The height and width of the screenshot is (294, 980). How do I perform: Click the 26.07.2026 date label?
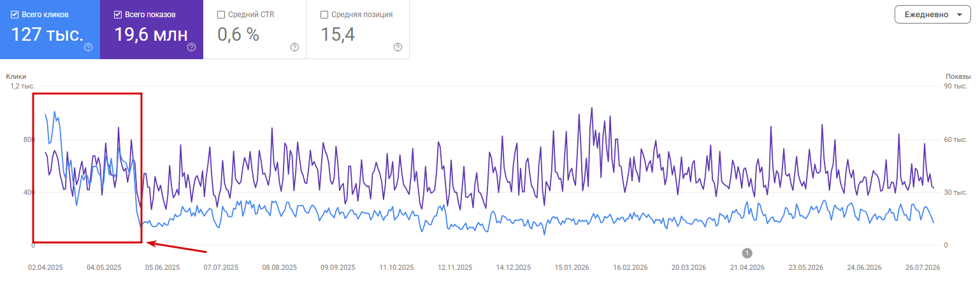(923, 268)
